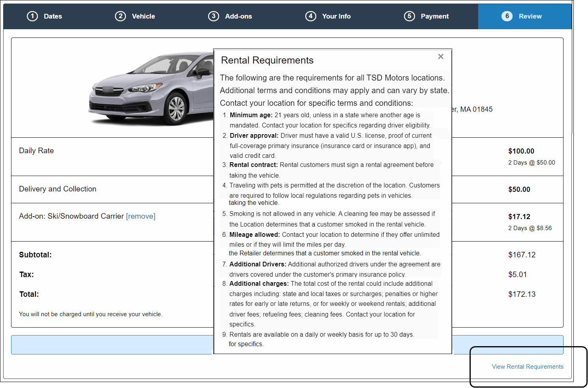Screen dimensions: 588x388
Task: Select the Review step label
Action: click(x=530, y=17)
